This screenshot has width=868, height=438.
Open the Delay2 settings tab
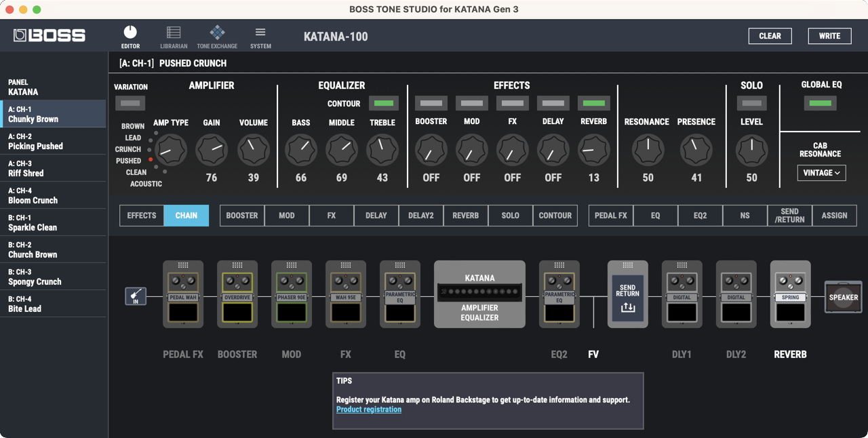(421, 216)
